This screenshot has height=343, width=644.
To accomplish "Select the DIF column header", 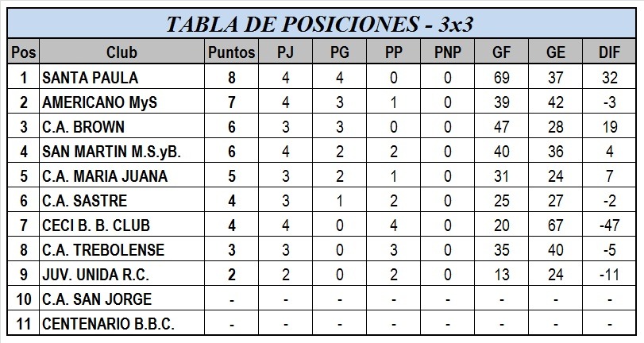I will click(609, 52).
